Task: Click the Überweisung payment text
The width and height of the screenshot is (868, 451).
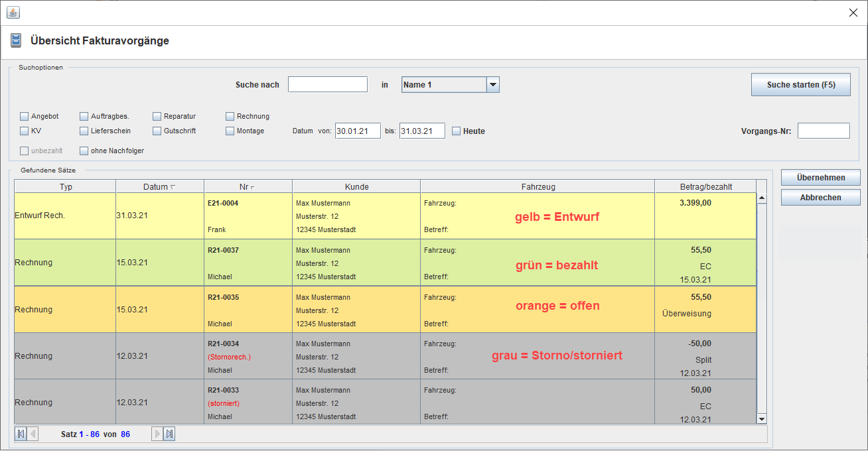Action: click(687, 313)
